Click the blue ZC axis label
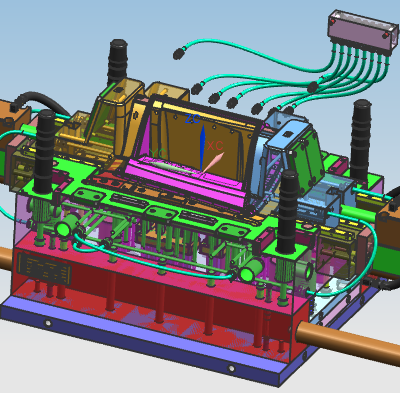The height and width of the screenshot is (393, 400). (x=192, y=119)
